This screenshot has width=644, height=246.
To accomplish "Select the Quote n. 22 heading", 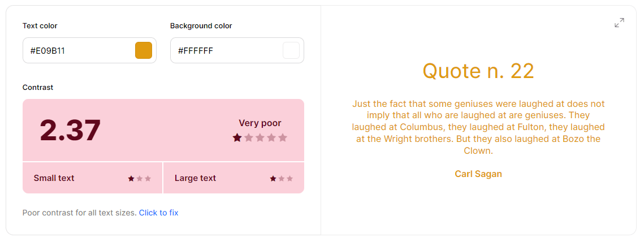I will pyautogui.click(x=478, y=71).
